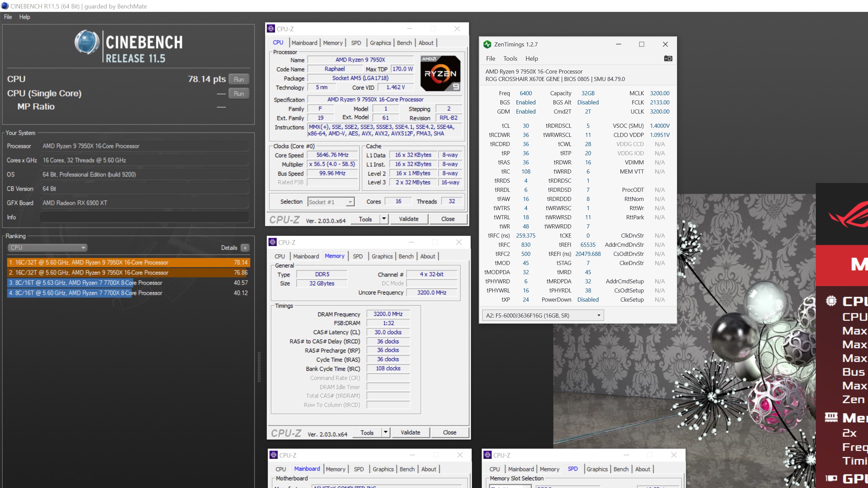
Task: Open the ZenTimings File menu
Action: tap(491, 59)
